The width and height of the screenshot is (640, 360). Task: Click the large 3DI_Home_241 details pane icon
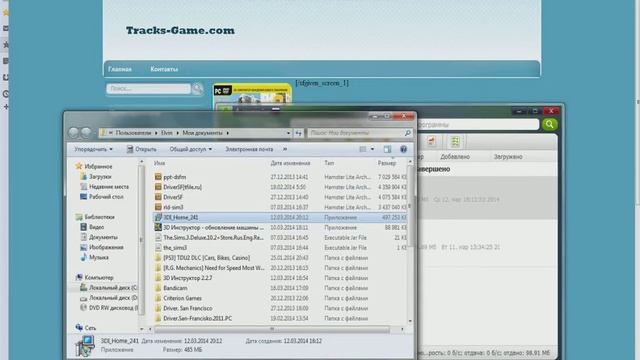pos(85,346)
